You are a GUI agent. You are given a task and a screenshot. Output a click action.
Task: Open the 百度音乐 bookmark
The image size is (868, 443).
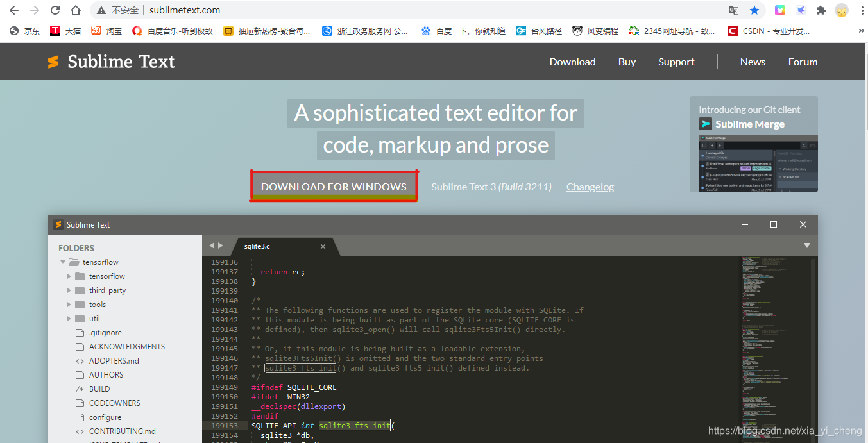click(172, 30)
